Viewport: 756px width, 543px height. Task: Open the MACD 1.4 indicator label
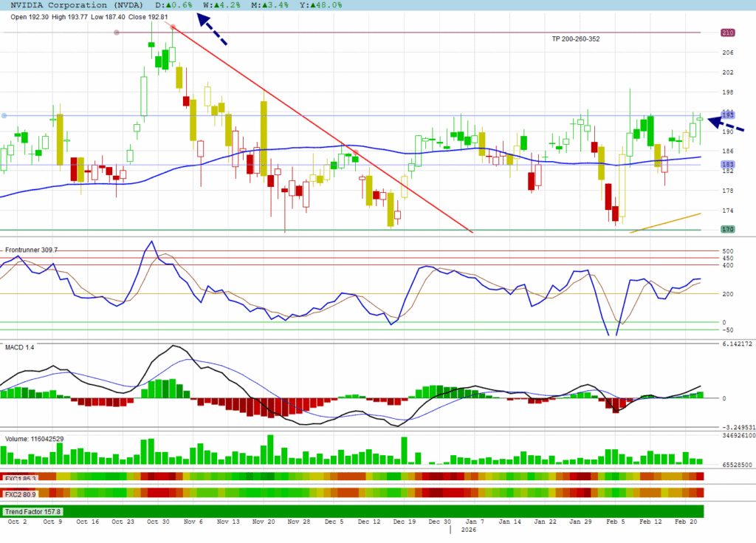[20, 346]
